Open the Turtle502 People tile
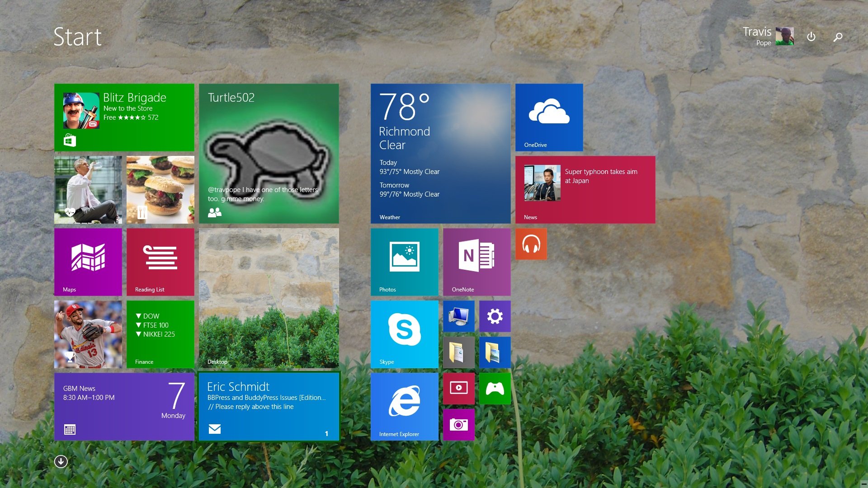The height and width of the screenshot is (488, 868). pos(269,154)
